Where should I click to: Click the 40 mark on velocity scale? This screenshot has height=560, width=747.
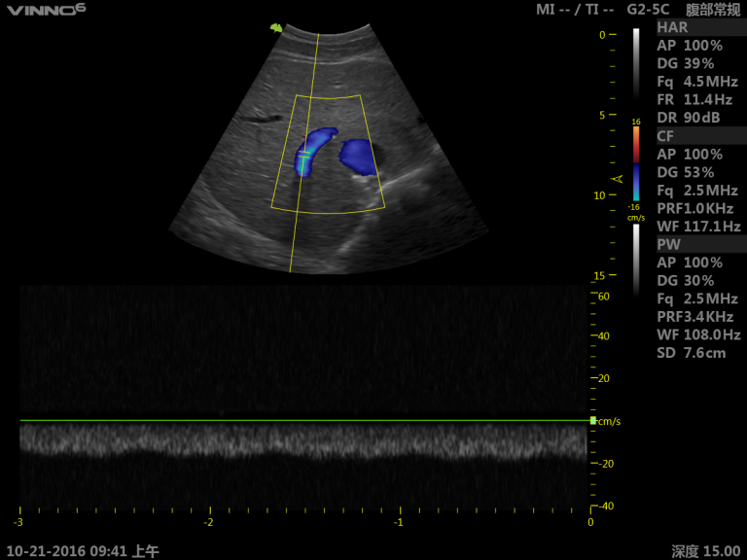603,336
